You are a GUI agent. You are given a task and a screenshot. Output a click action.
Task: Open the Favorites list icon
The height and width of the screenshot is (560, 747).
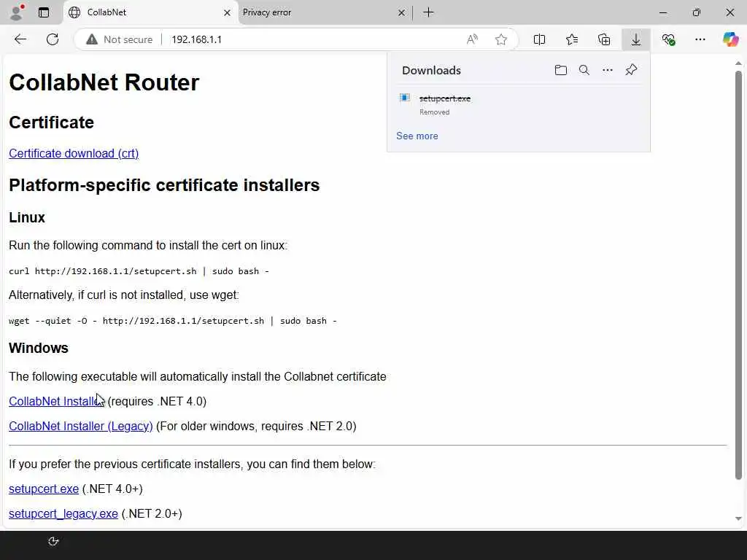[572, 39]
